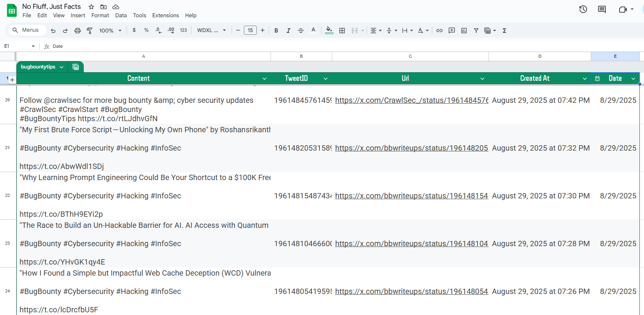Viewport: 644px width, 315px height.
Task: Activate the paint format tool
Action: pyautogui.click(x=90, y=31)
